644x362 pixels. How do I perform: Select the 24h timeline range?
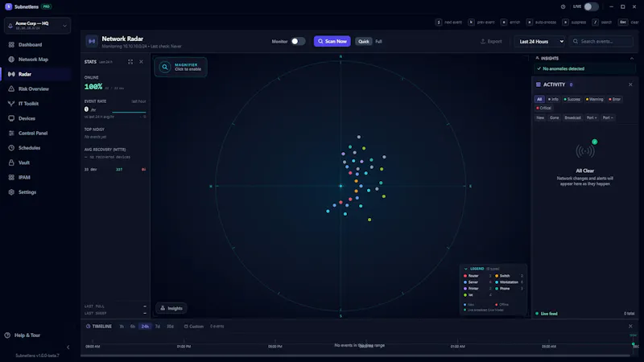[x=145, y=327]
